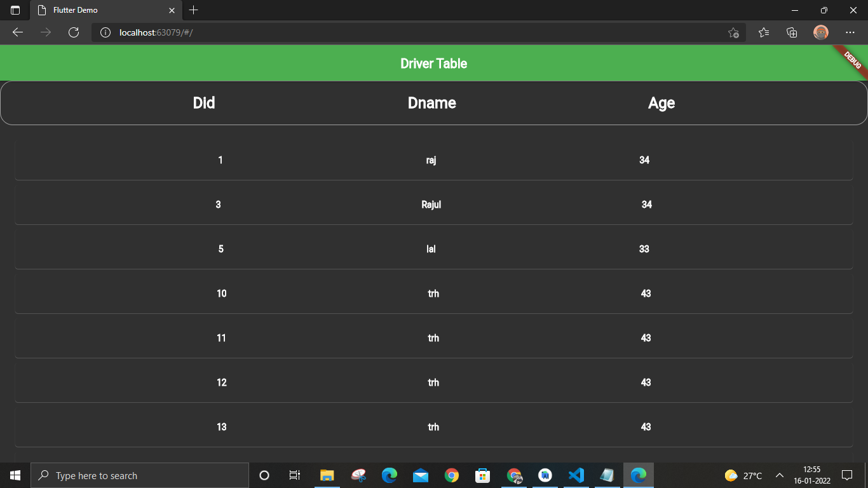Click the name raj

point(431,160)
